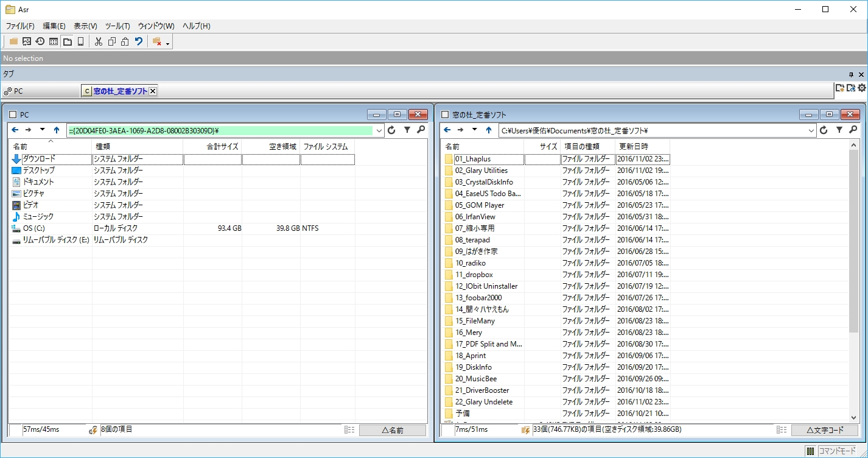Viewport: 868px width, 458px height.
Task: Open the 表示(V) menu
Action: (x=85, y=26)
